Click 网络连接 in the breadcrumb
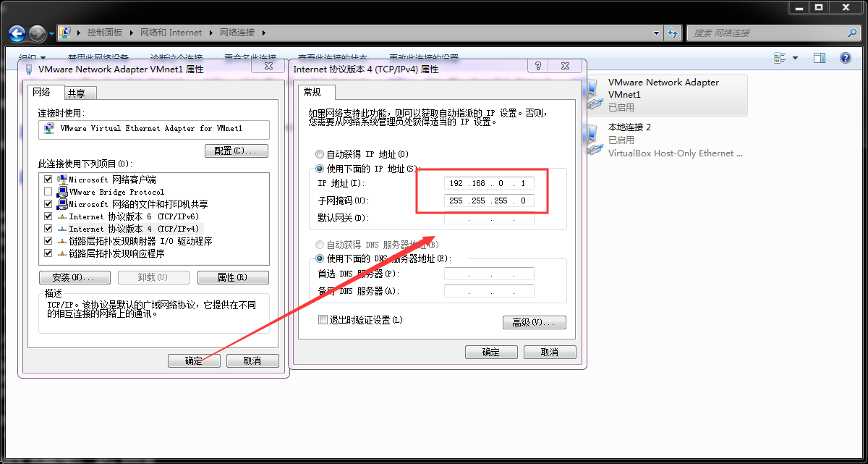This screenshot has width=868, height=464. click(x=237, y=33)
